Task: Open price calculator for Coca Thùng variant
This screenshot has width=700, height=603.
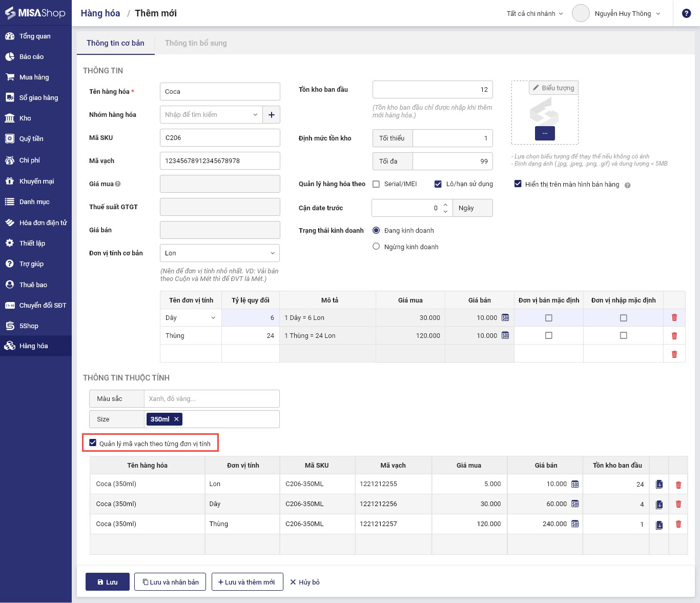Action: click(x=575, y=524)
